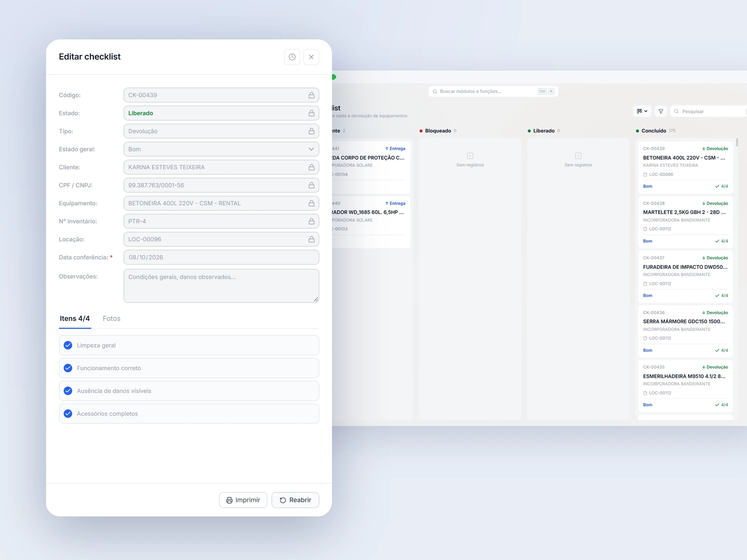The width and height of the screenshot is (747, 560).
Task: Click the Reabrir button
Action: pyautogui.click(x=295, y=500)
